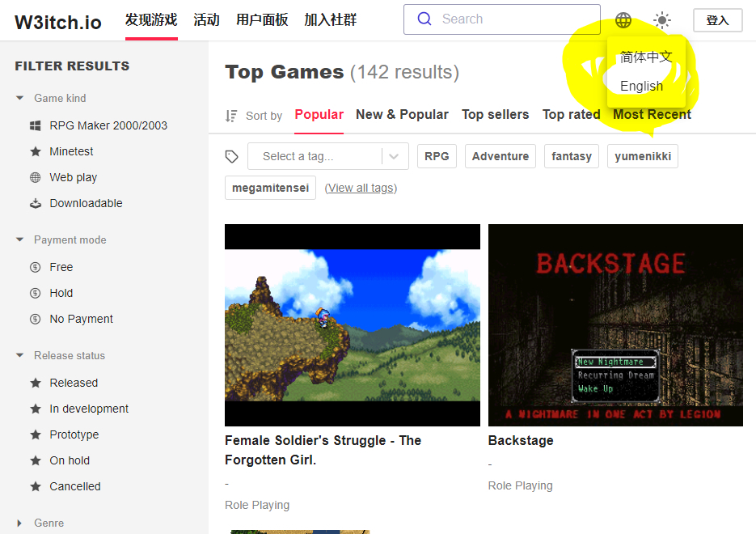Screen dimensions: 756x534
Task: Click the sort icon beside Sort by
Action: coord(231,116)
